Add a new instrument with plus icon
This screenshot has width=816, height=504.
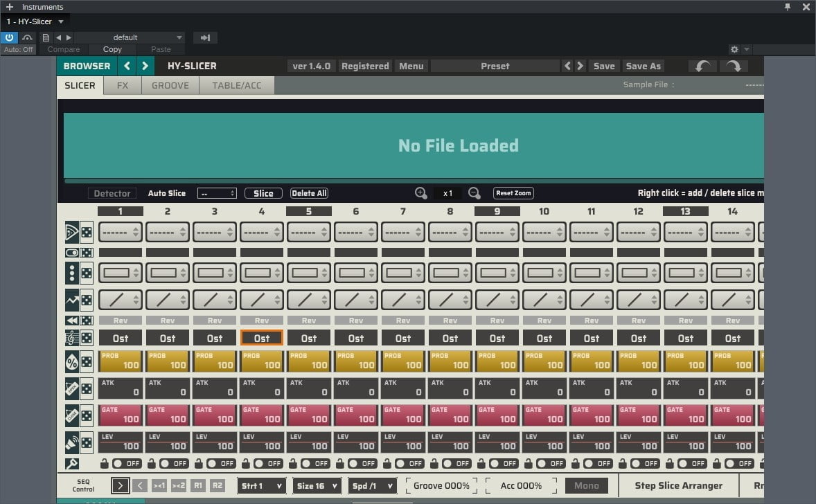coord(10,7)
